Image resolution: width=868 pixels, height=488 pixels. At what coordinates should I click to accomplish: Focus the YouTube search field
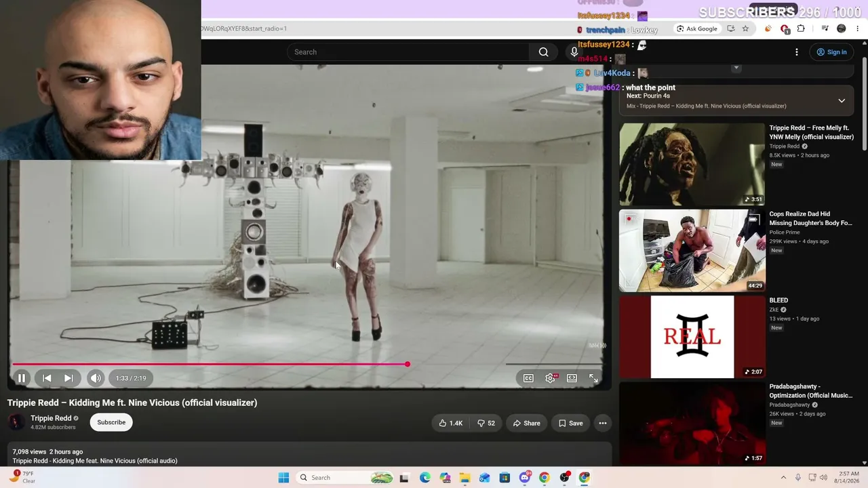click(408, 52)
